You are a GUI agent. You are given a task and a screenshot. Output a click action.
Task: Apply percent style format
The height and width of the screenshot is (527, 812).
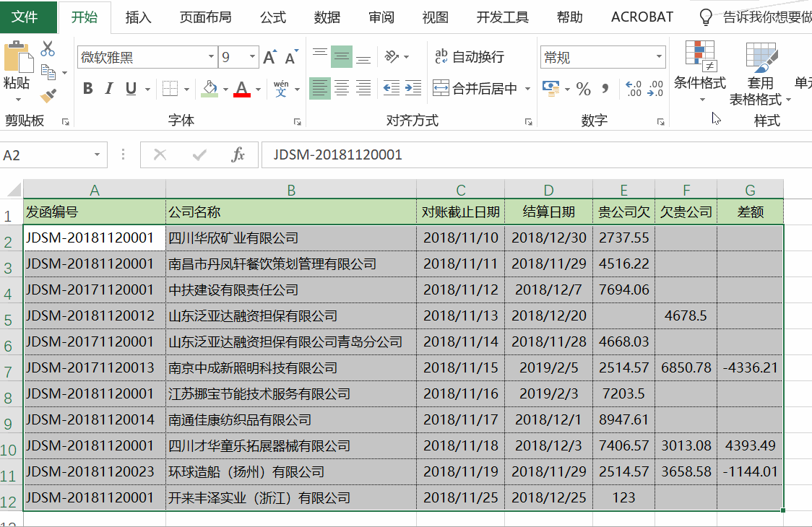(583, 89)
